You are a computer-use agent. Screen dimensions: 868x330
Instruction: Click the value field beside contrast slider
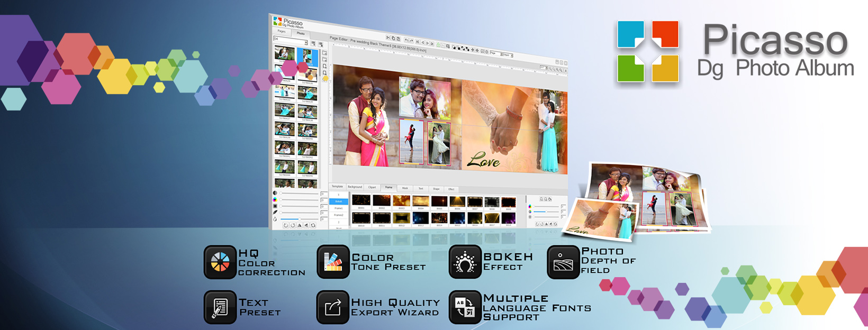coord(323,194)
